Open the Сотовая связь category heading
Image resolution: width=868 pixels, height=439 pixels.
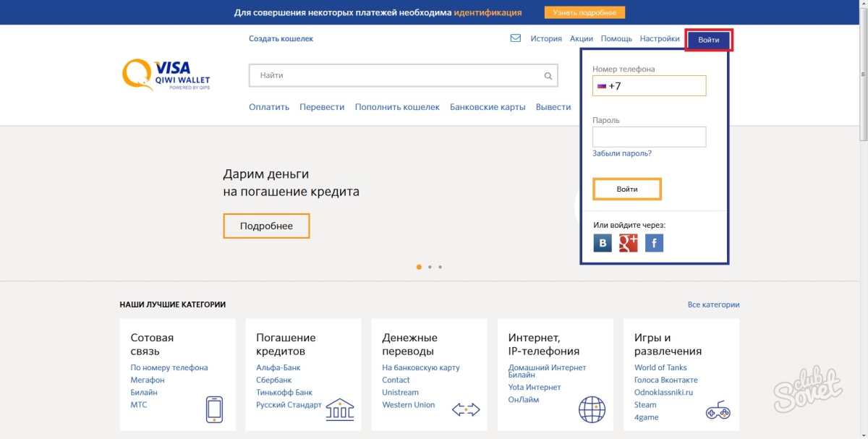coord(152,344)
